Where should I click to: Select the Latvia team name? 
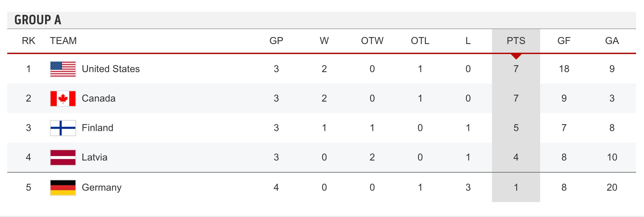pyautogui.click(x=95, y=157)
